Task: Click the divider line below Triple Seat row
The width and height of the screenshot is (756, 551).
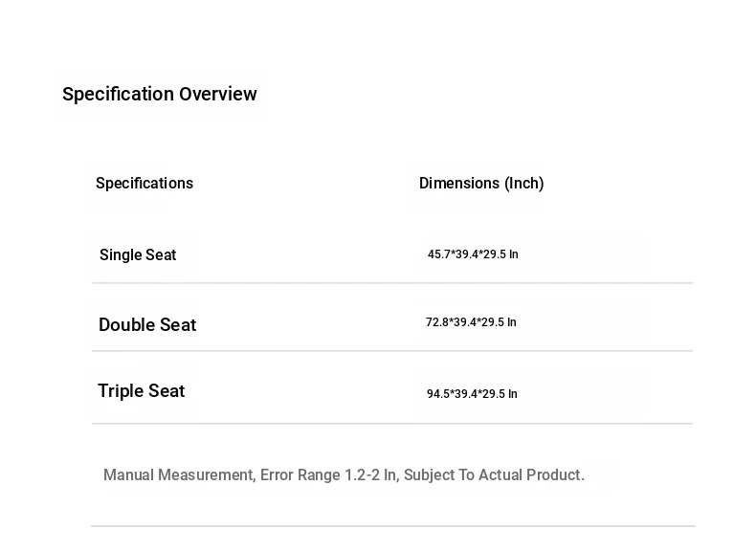Action: (392, 424)
